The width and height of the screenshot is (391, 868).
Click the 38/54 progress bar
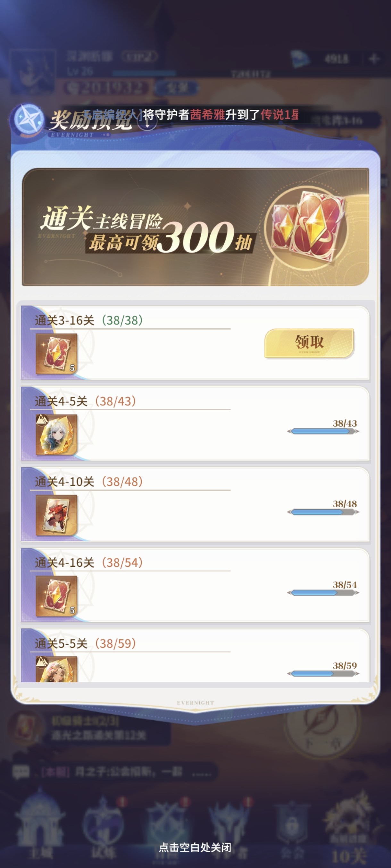tap(323, 593)
